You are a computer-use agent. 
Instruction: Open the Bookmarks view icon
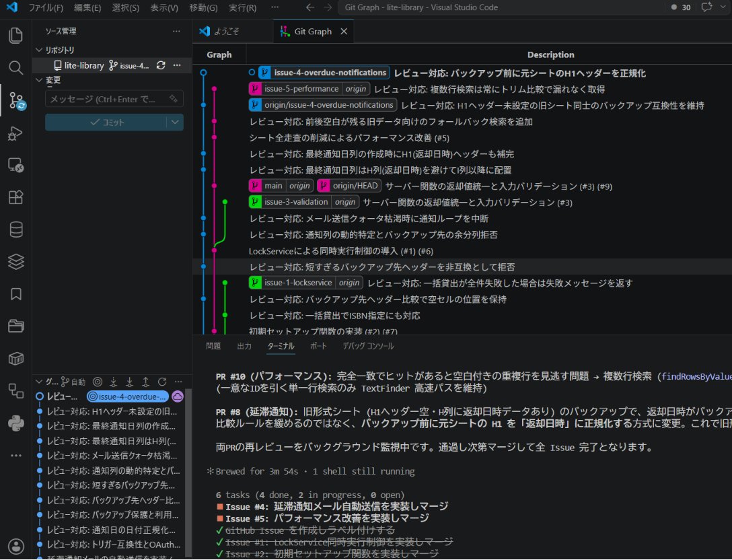(16, 293)
